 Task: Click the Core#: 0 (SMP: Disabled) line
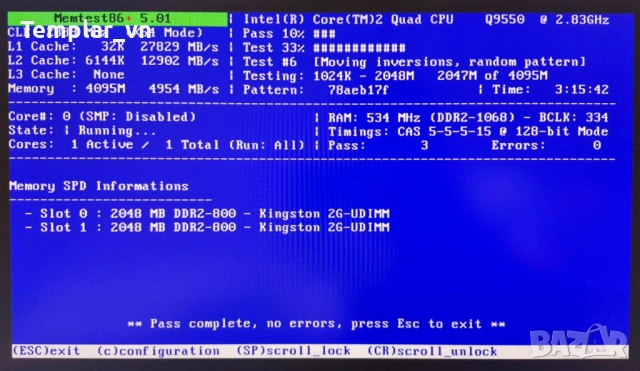pyautogui.click(x=102, y=117)
